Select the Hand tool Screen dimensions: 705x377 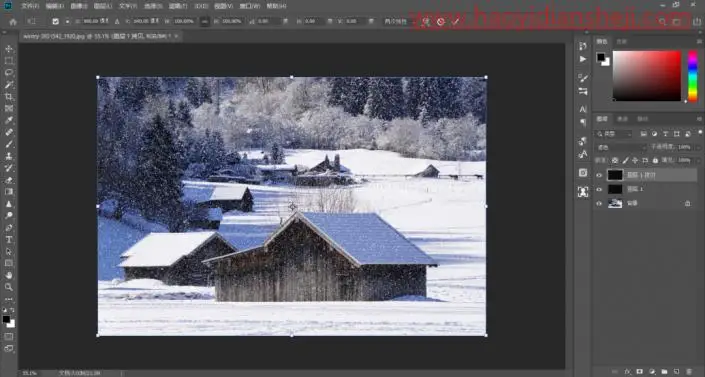[x=9, y=275]
